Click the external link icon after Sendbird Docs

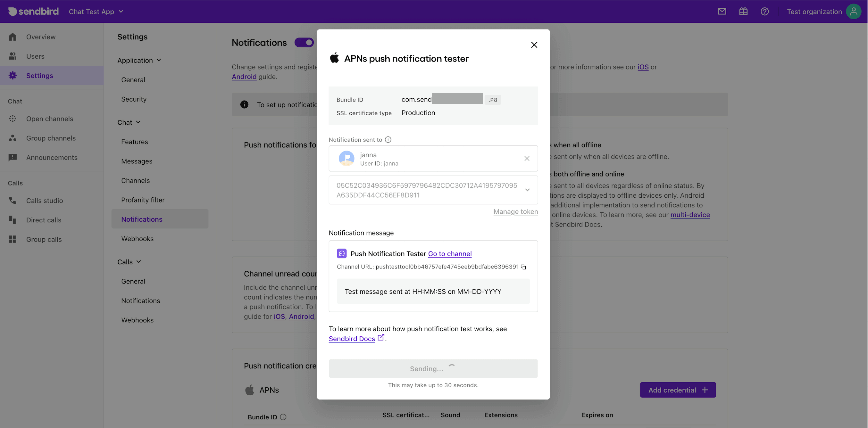[381, 337]
